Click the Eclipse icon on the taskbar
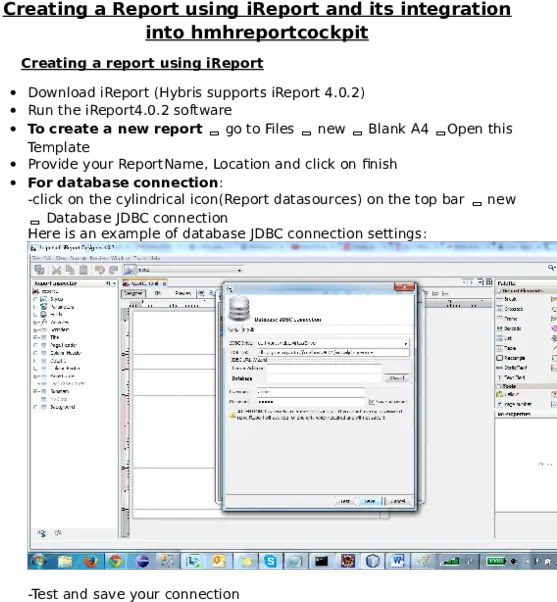The width and height of the screenshot is (557, 602). pos(142,562)
